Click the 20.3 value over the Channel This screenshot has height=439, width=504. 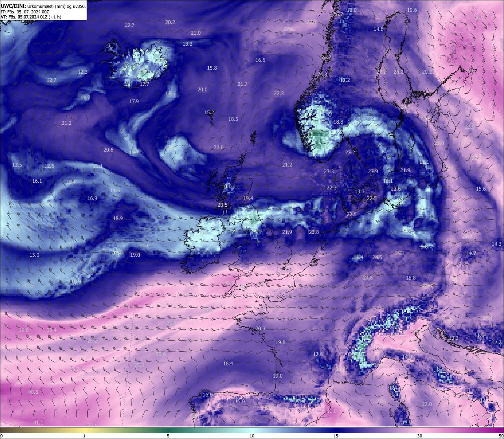click(260, 328)
